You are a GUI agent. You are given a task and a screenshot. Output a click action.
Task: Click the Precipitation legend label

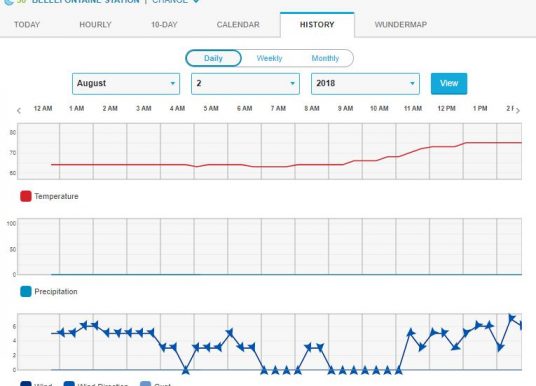[x=56, y=292]
